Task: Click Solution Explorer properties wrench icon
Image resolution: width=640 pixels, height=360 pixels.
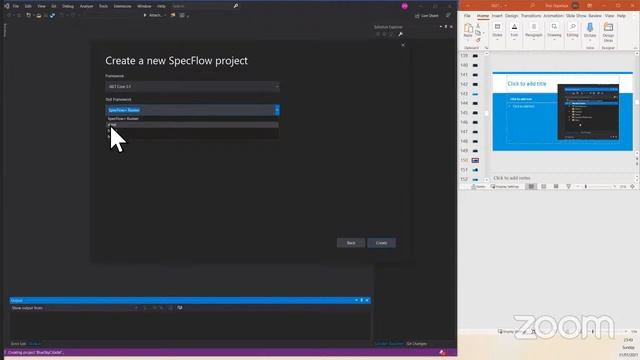Action: 400,34
